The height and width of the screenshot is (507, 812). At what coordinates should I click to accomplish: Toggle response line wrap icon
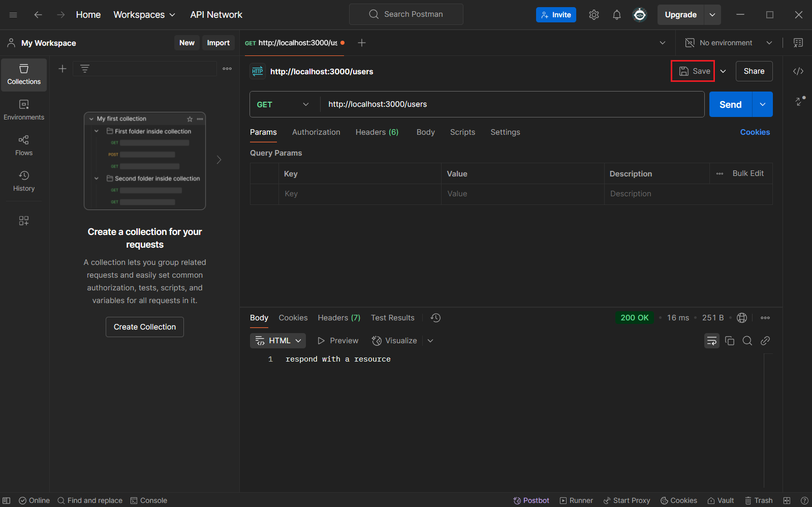click(712, 341)
